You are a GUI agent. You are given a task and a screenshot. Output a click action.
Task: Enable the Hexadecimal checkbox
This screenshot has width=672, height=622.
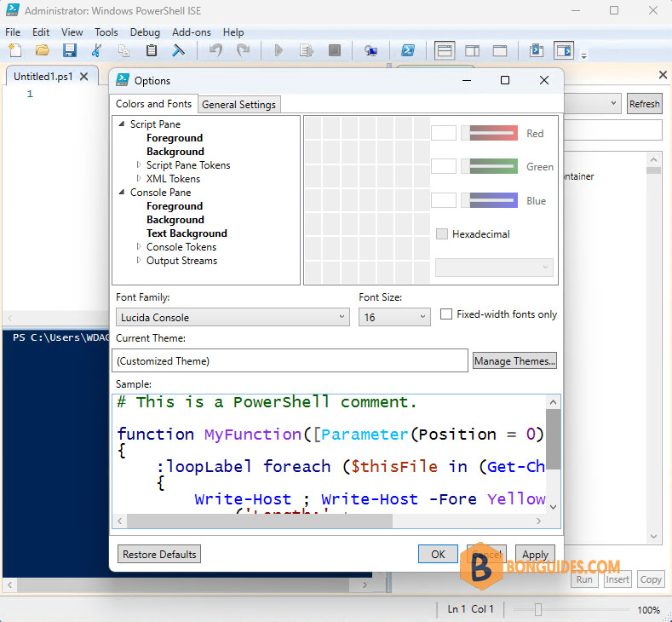(441, 233)
